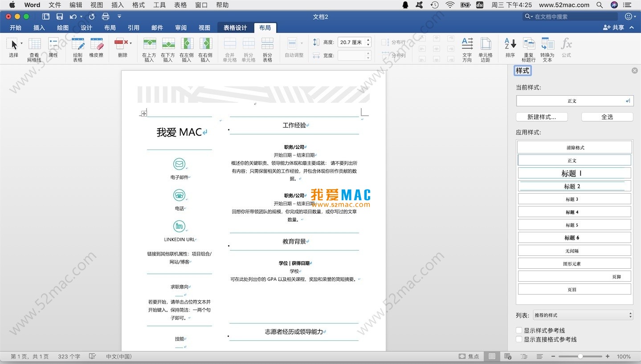
Task: Click Convert to Text
Action: coord(547,49)
